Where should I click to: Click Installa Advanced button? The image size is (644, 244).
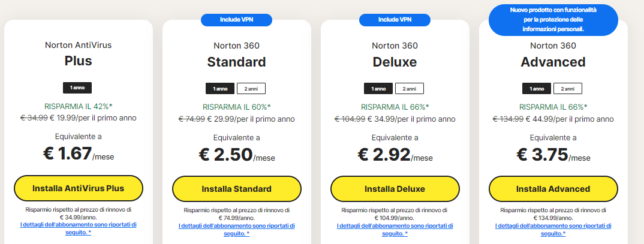coord(553,189)
